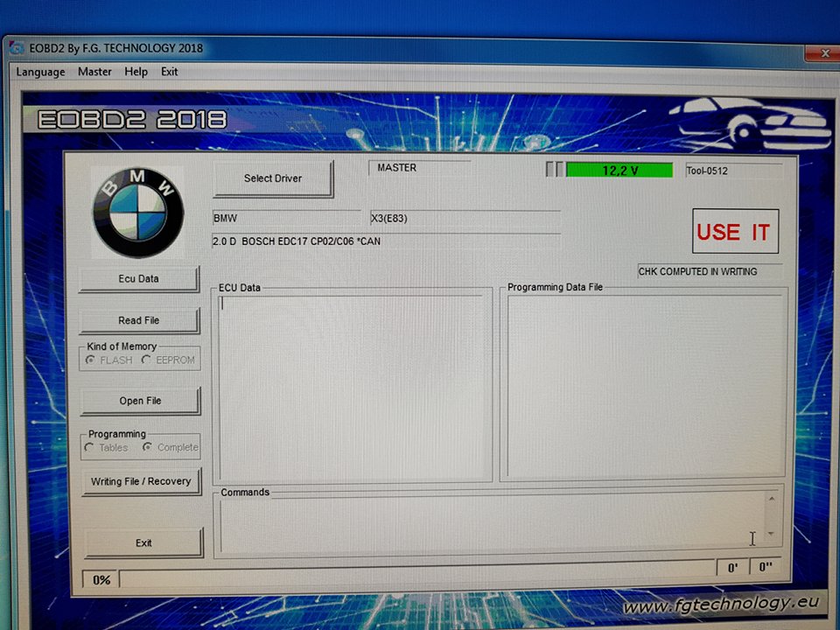Screen dimensions: 840x630
Task: Click the EOBD2 2018 banner title
Action: tap(132, 119)
